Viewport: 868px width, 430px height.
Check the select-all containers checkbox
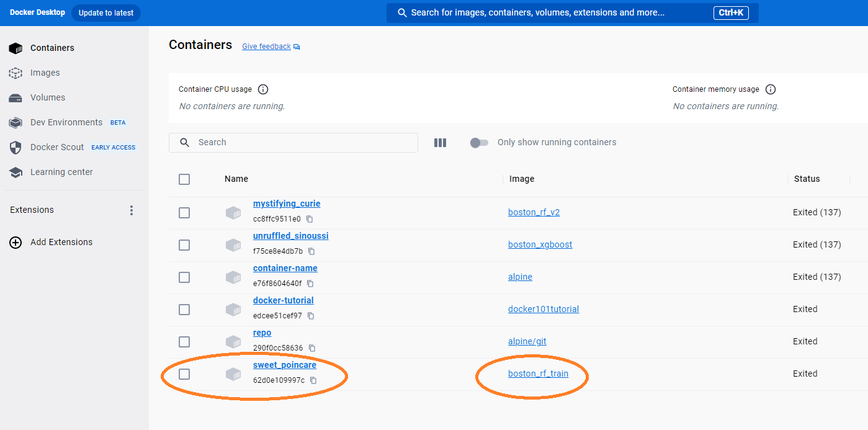(x=184, y=179)
